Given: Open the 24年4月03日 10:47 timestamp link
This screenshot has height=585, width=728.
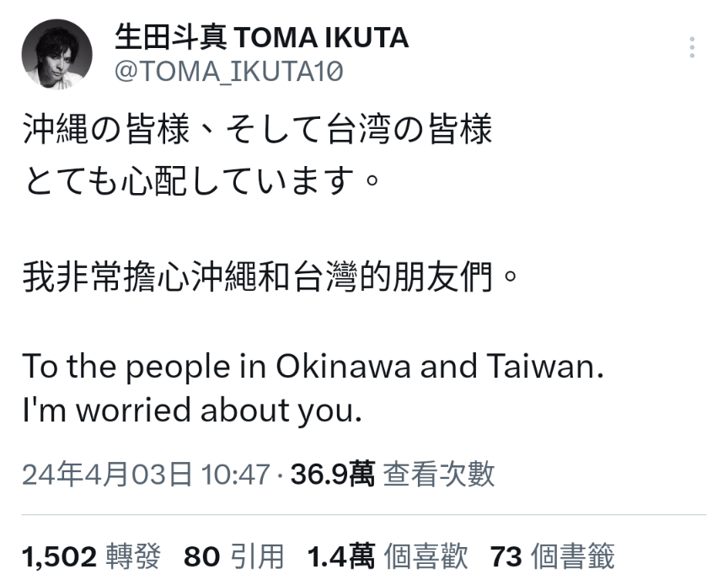Looking at the screenshot, I should (x=146, y=475).
